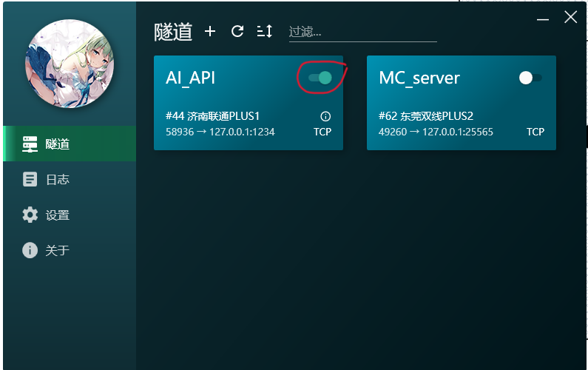Image resolution: width=588 pixels, height=370 pixels.
Task: Click the 隧道 page heading
Action: [173, 33]
